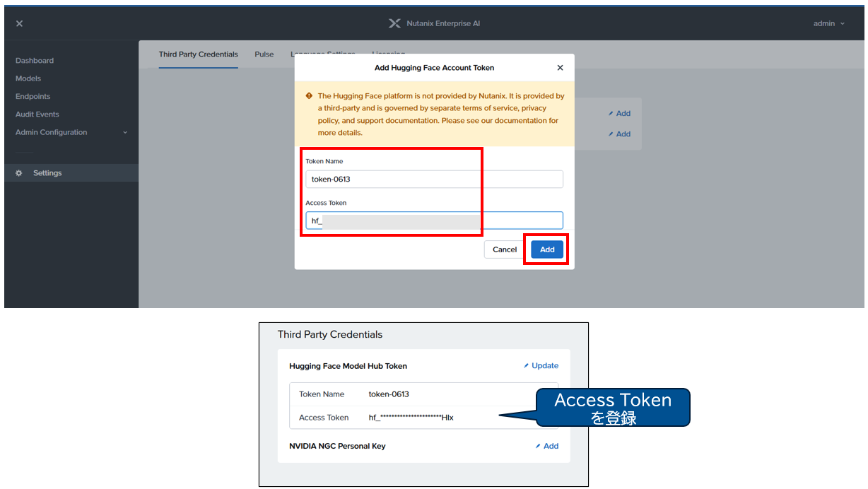868x489 pixels.
Task: Click the top Add link behind dialog
Action: point(620,113)
